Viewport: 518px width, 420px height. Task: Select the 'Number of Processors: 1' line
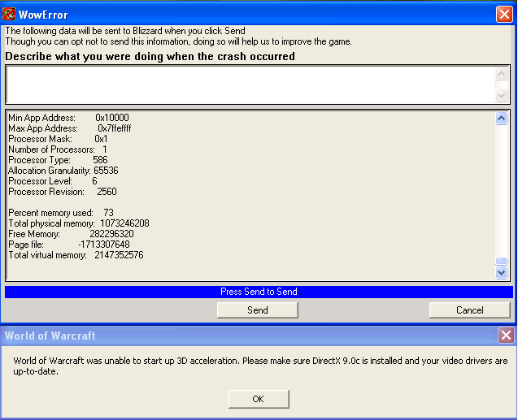coord(58,149)
